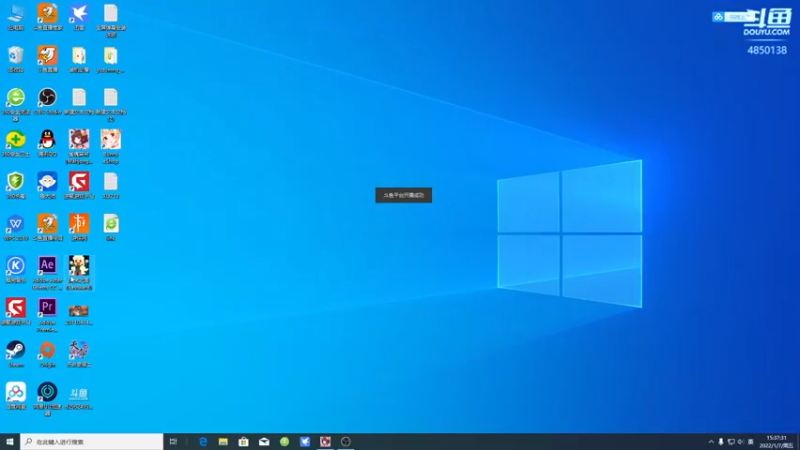Select the Adobe Premiere Pro shortcut
The image size is (800, 450).
pos(47,316)
